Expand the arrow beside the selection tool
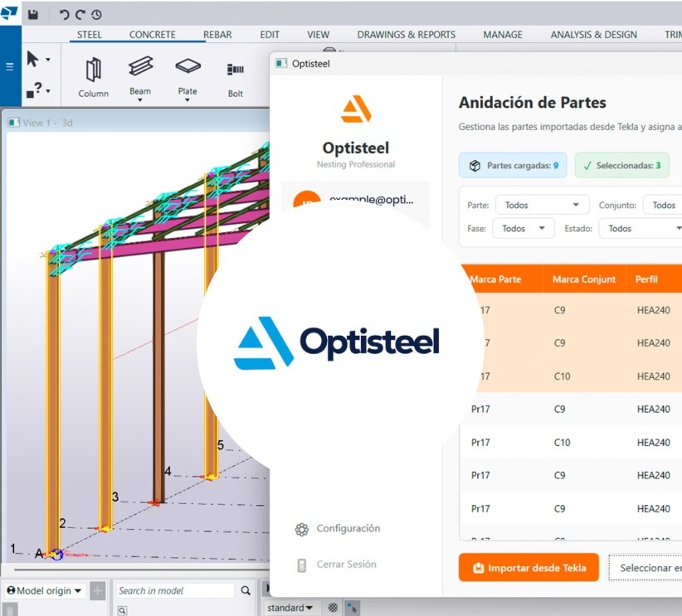Image resolution: width=682 pixels, height=616 pixels. point(48,59)
